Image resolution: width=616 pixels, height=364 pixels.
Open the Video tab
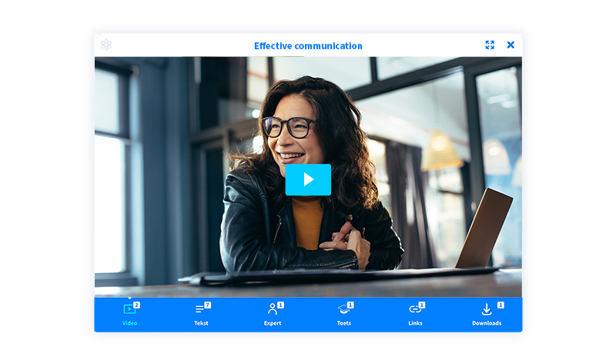(x=130, y=314)
